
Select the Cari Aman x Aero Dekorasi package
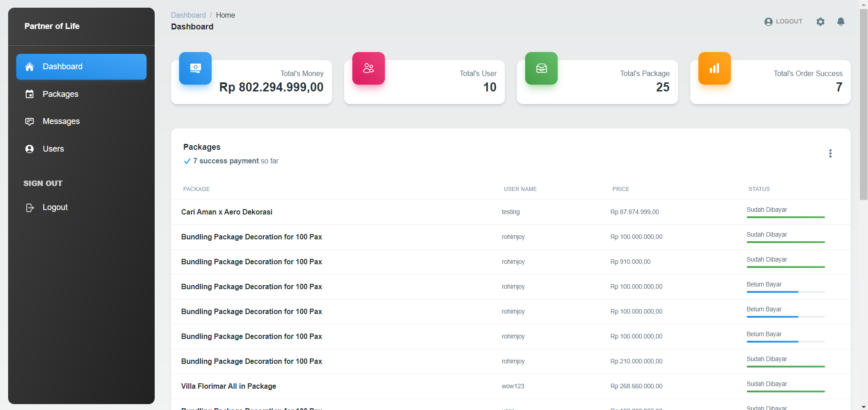click(227, 212)
